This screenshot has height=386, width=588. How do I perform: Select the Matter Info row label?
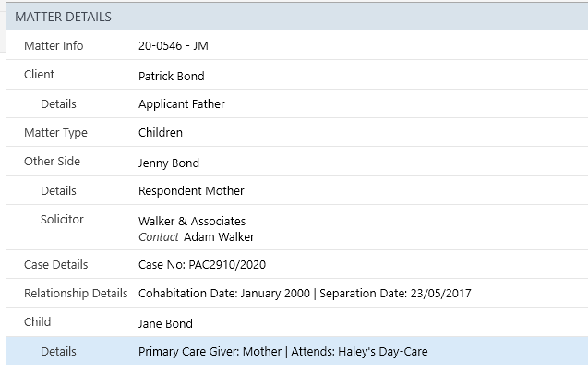click(x=54, y=46)
